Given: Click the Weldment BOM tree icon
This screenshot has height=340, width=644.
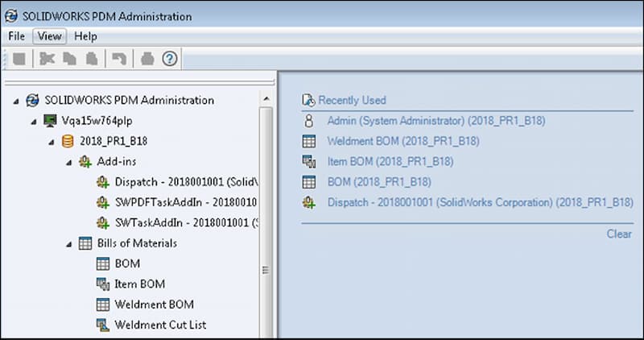Looking at the screenshot, I should tap(103, 305).
